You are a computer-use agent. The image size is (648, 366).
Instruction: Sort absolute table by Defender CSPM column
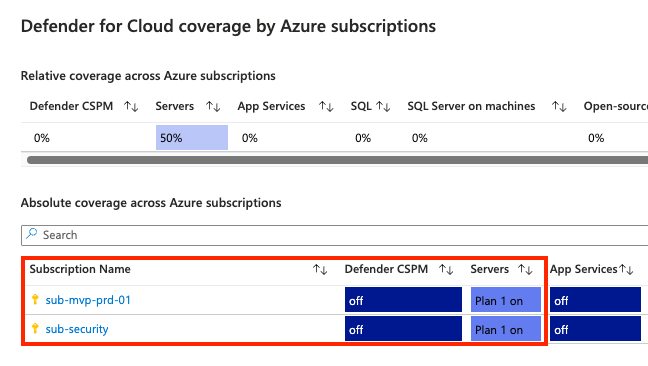point(446,270)
